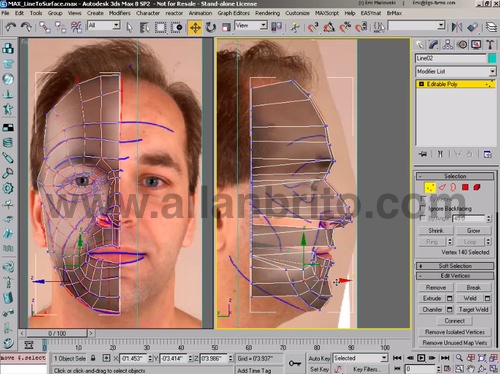Collapse the Selection rollout
The width and height of the screenshot is (500, 374).
click(455, 176)
